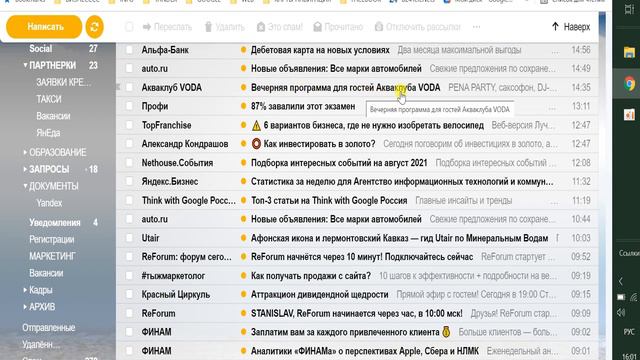This screenshot has width=640, height=360.
Task: Click the Написать compose button
Action: (44, 27)
